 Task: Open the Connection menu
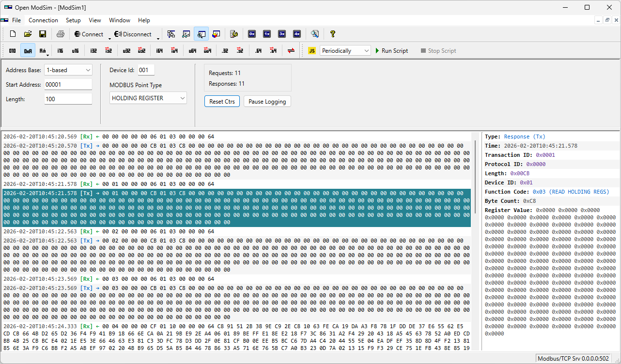(43, 20)
